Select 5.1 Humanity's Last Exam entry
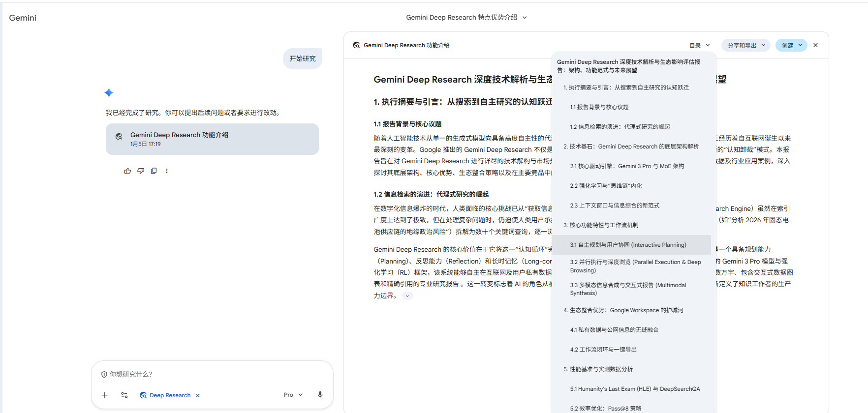868x413 pixels. point(631,389)
